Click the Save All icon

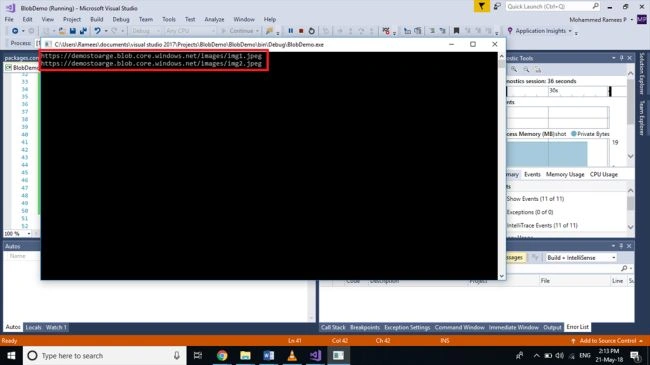(83, 31)
